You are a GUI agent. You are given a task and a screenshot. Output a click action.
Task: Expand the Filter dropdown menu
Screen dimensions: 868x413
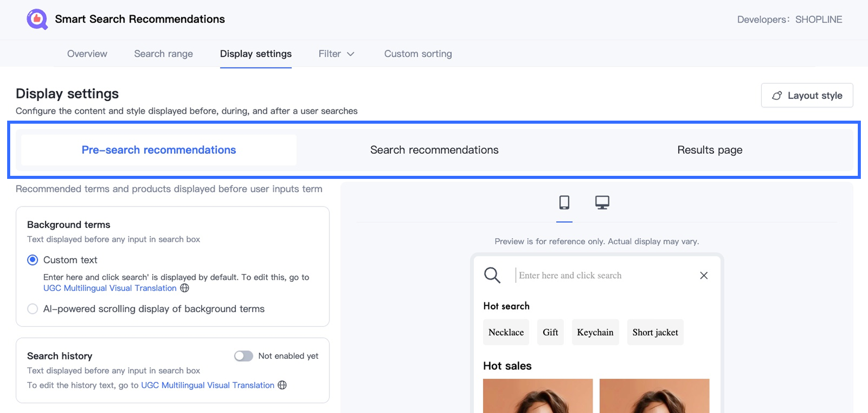pyautogui.click(x=336, y=54)
